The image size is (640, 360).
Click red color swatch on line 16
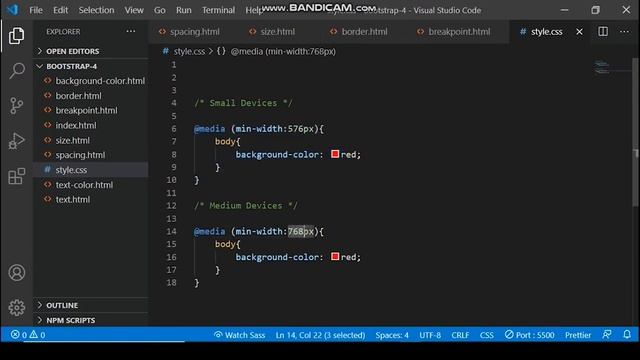pyautogui.click(x=335, y=256)
